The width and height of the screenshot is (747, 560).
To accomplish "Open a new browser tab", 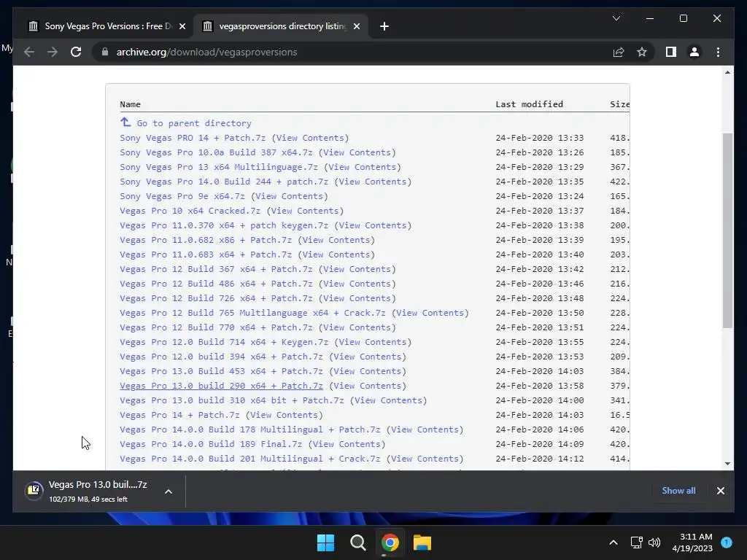I will pyautogui.click(x=384, y=26).
